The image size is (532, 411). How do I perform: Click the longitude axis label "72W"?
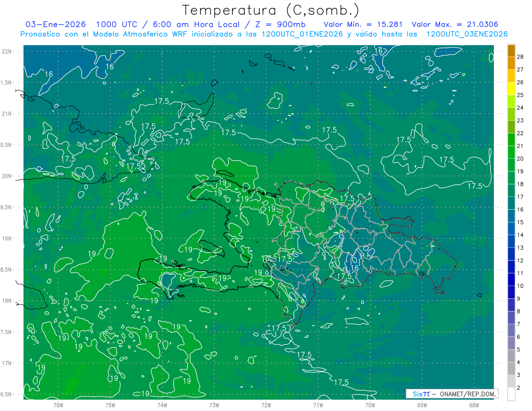[x=266, y=404]
